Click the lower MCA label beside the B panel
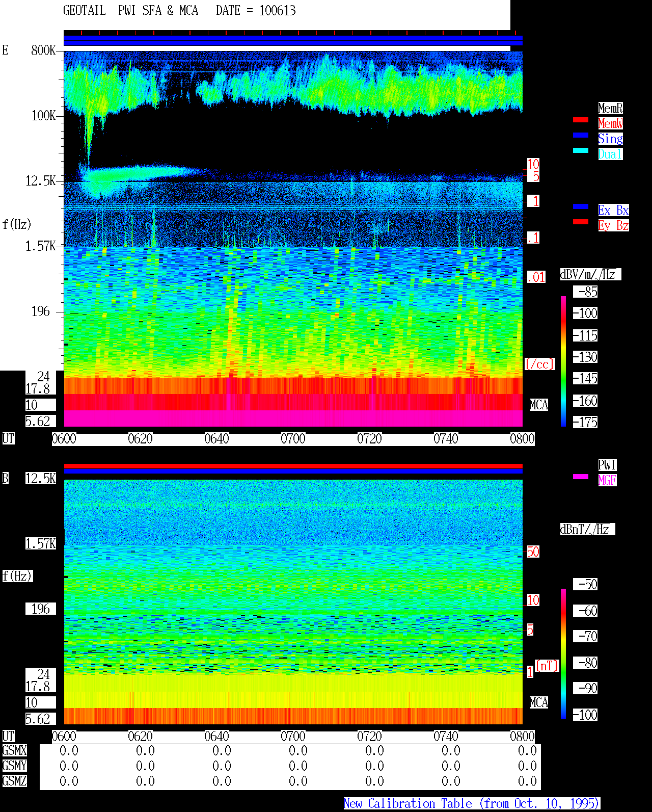Viewport: 652px width, 812px height. (538, 703)
